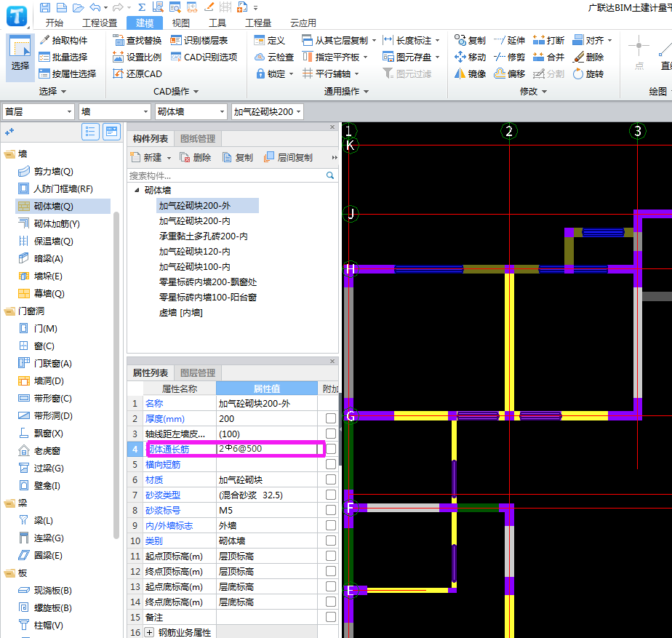The image size is (672, 638).
Task: Select 砌体加筋(Y) in navigation tree
Action: pos(49,224)
